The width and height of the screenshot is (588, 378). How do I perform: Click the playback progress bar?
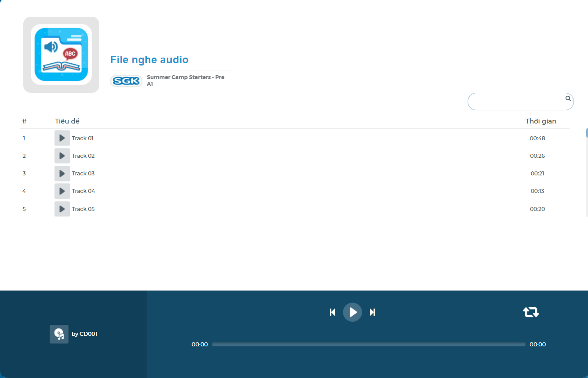pos(368,344)
